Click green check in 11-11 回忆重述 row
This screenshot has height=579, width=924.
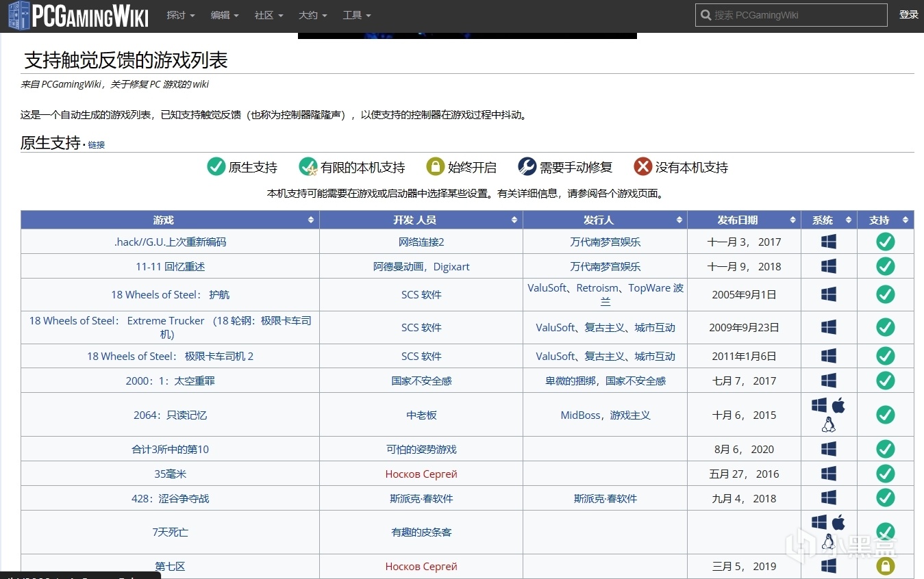point(886,266)
